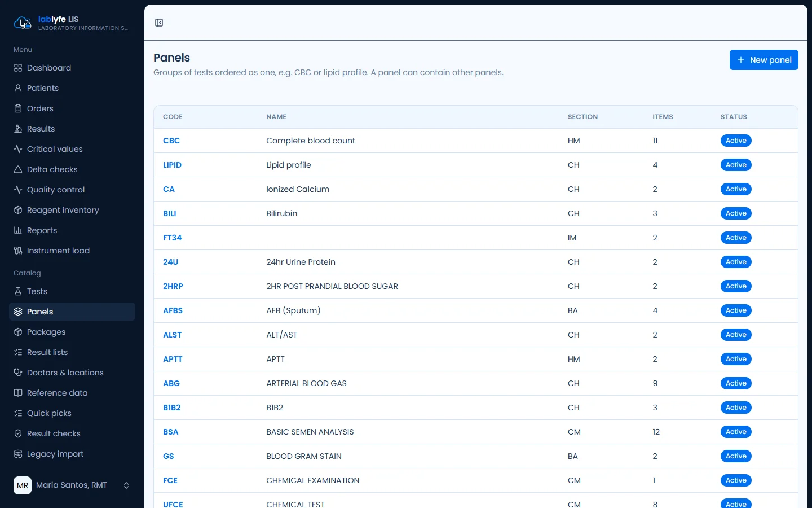Select the Reports bar chart icon
This screenshot has width=812, height=508.
(18, 230)
